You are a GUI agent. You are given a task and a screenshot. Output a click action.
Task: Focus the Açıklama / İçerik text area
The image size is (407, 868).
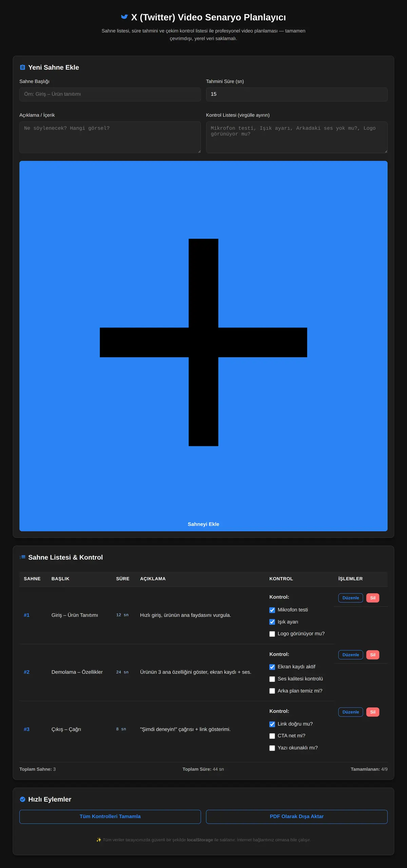tap(110, 137)
